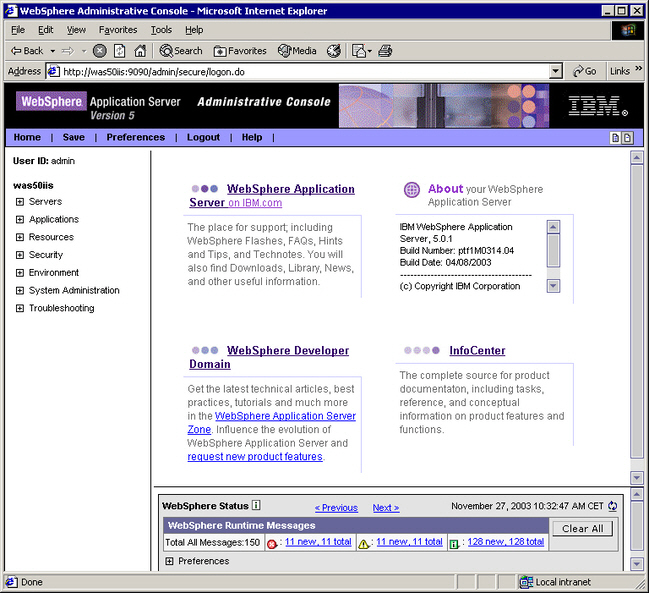Screen dimensions: 649x593
Task: Click the Stop loading icon
Action: [x=99, y=51]
